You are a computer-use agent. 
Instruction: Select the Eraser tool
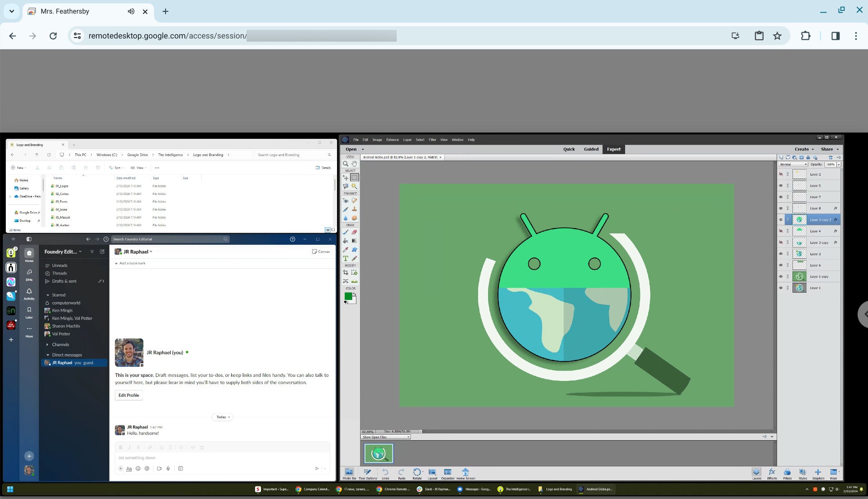click(x=354, y=232)
